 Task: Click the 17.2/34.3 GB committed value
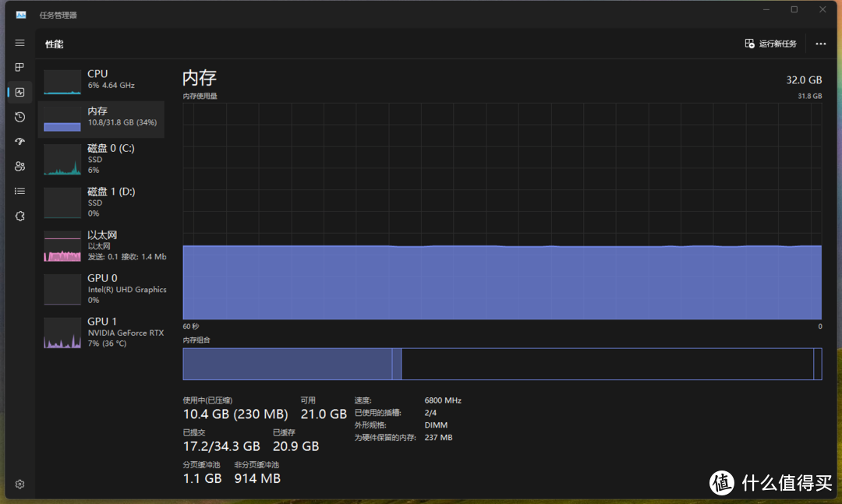tap(221, 446)
